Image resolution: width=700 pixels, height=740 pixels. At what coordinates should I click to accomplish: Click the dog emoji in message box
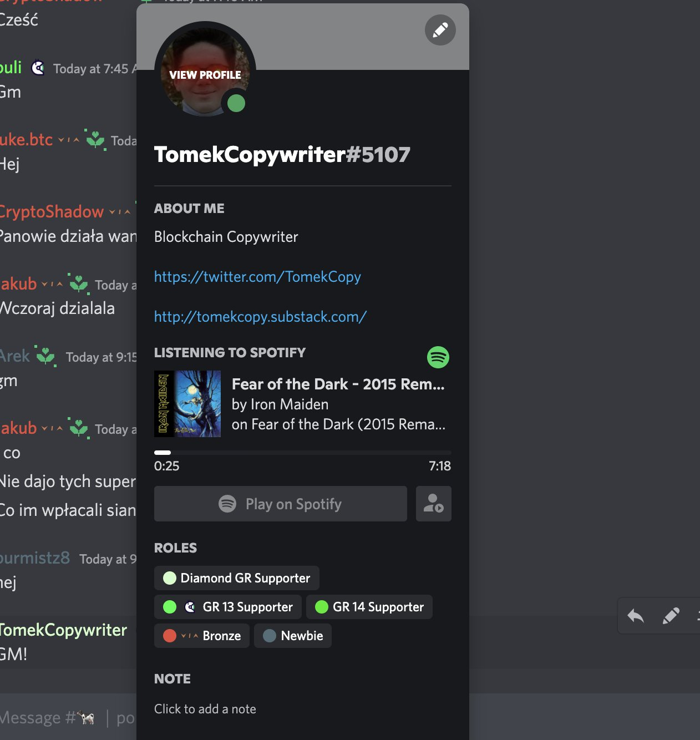tap(86, 718)
